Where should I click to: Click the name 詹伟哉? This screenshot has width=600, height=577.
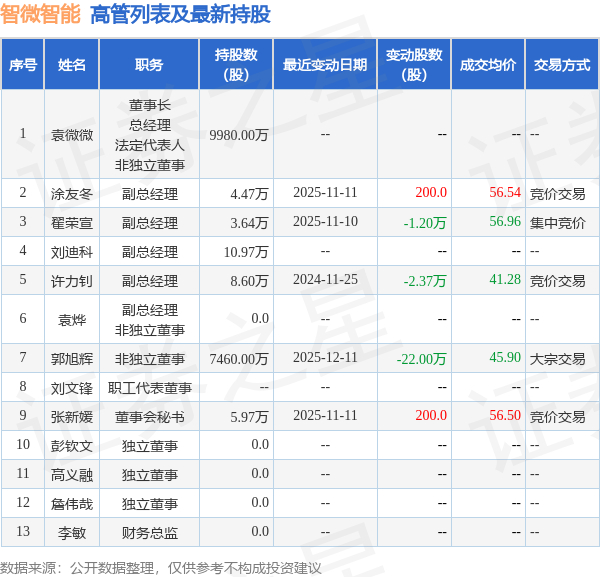pyautogui.click(x=72, y=504)
